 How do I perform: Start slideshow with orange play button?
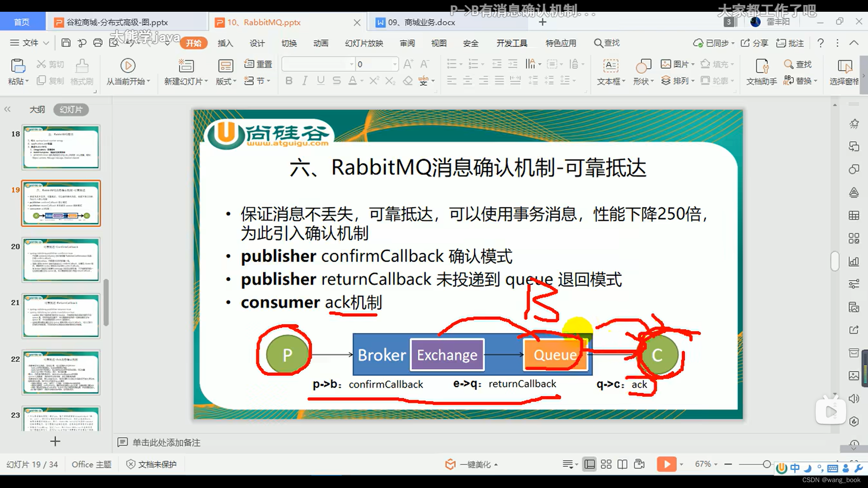point(667,464)
